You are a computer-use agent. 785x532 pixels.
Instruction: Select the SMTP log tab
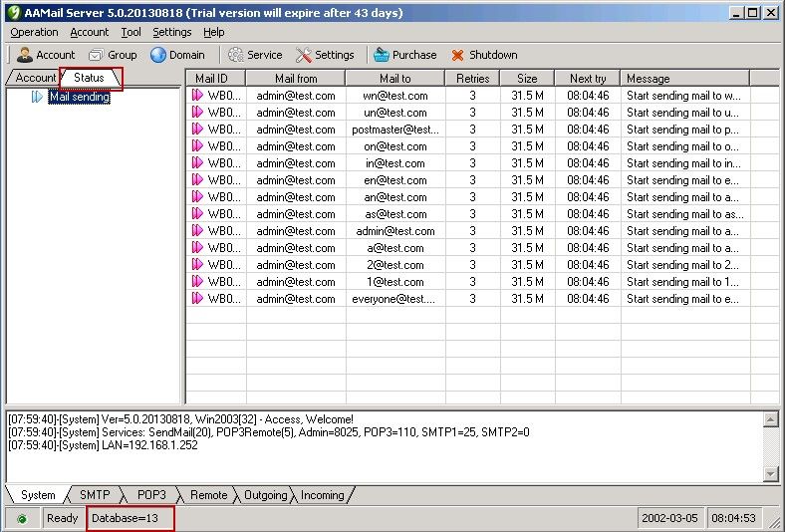[95, 495]
